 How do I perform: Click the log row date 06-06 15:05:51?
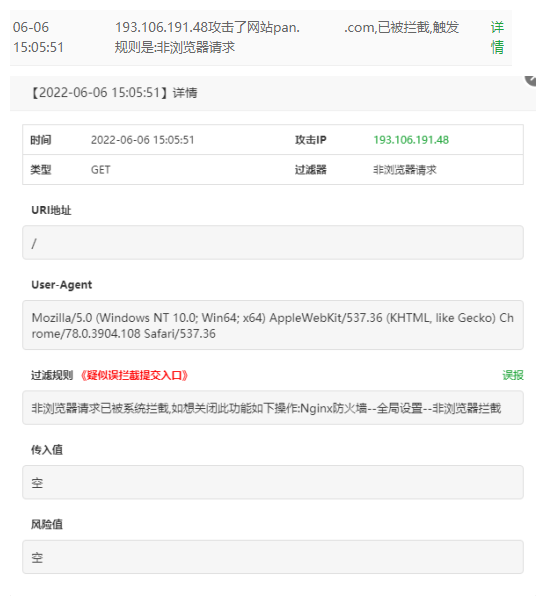click(x=38, y=37)
